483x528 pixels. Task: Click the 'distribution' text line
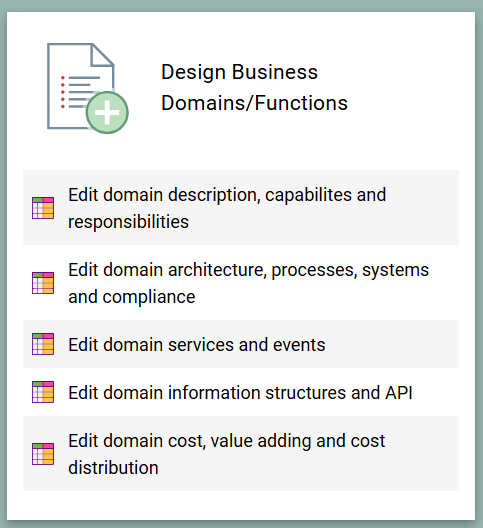click(113, 468)
